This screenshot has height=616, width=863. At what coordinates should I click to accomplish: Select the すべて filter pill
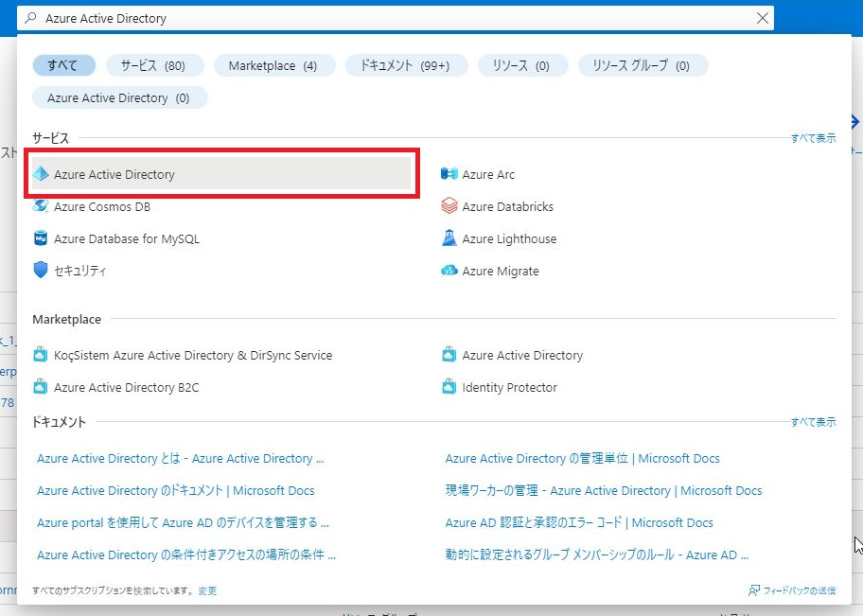coord(64,65)
